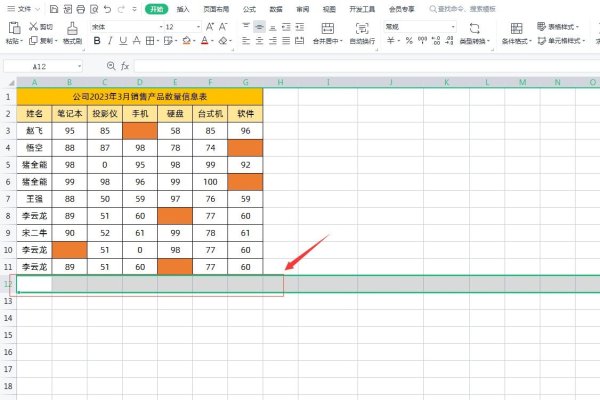Click Merge and Center (合并居中)
The width and height of the screenshot is (600, 400).
coord(327,33)
